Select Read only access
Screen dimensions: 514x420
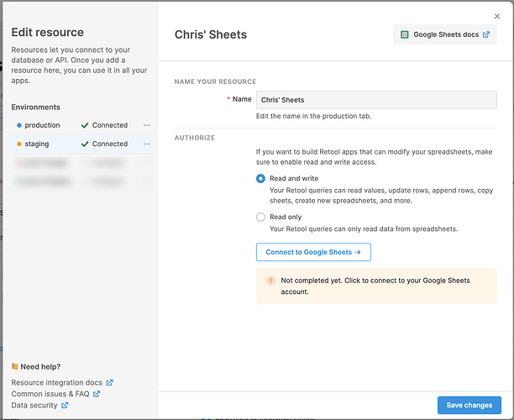pos(260,217)
